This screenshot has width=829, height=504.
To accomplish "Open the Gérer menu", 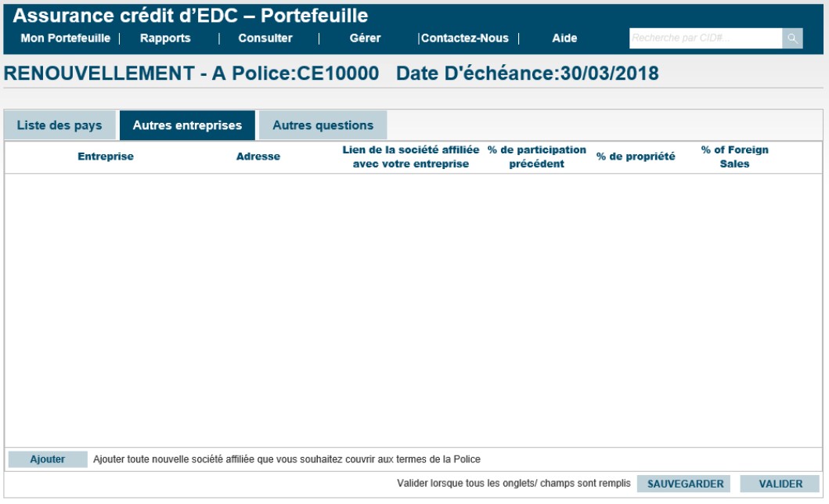I will tap(365, 38).
